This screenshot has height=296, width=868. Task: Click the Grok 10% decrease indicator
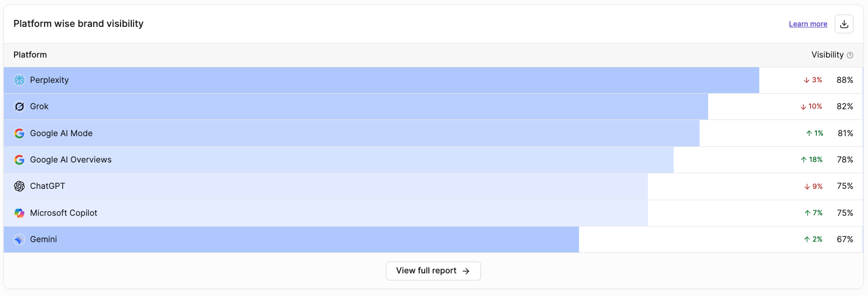click(x=811, y=107)
